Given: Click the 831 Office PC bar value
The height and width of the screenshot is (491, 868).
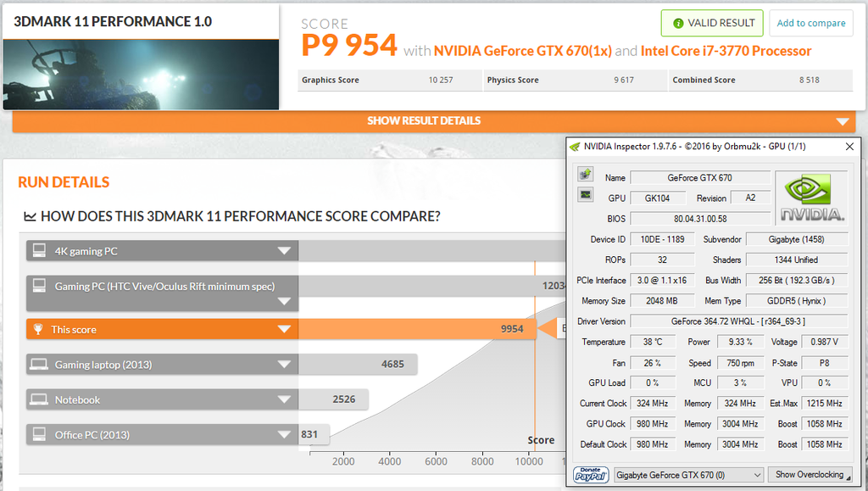Looking at the screenshot, I should (x=309, y=434).
